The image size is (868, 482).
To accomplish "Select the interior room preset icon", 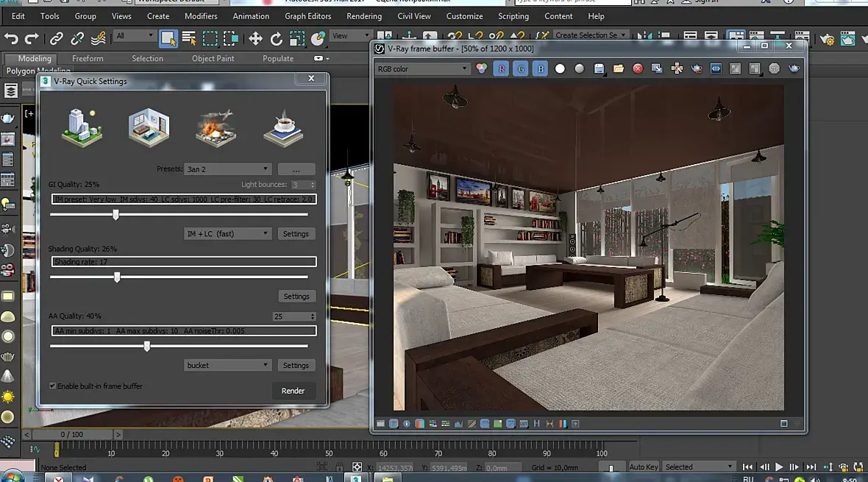I will point(149,128).
